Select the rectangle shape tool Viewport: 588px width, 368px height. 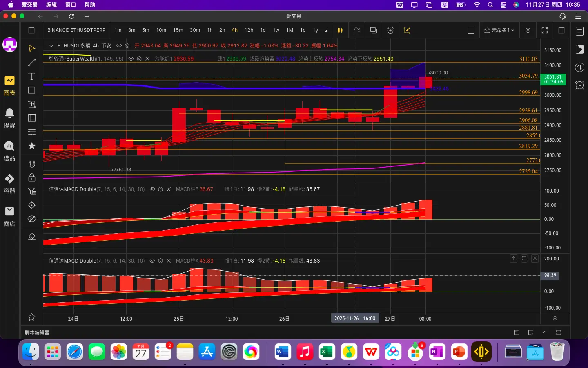click(x=31, y=90)
